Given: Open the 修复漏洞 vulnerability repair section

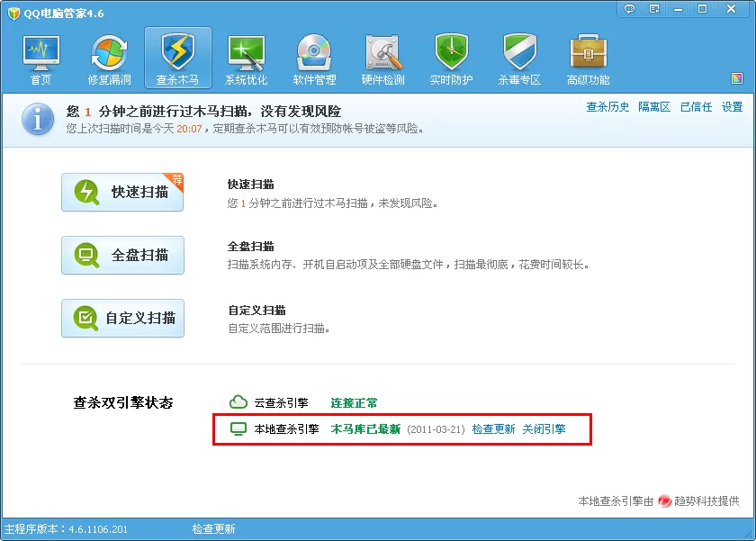Looking at the screenshot, I should [110, 59].
